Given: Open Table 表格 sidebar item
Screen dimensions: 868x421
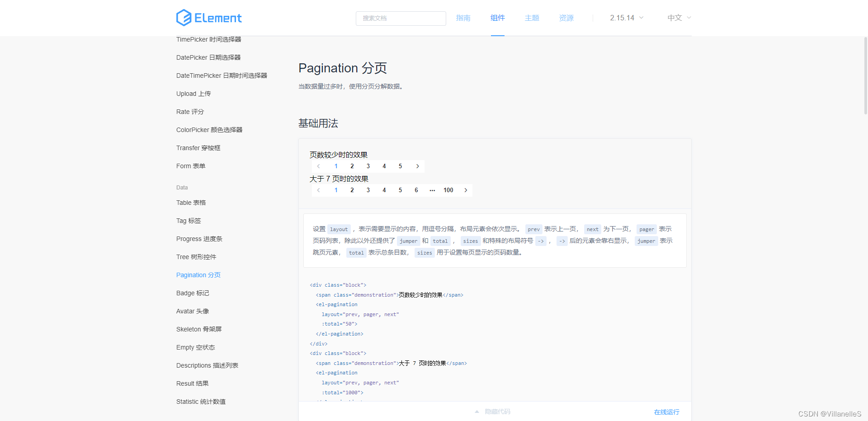Looking at the screenshot, I should 191,203.
